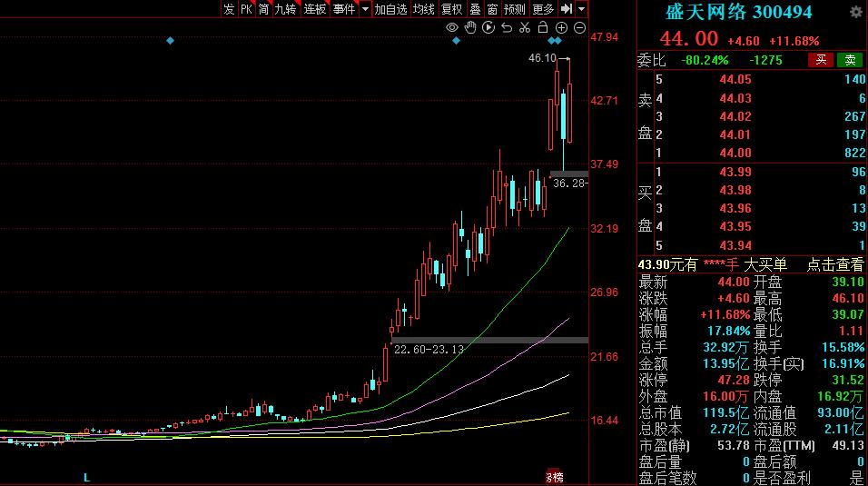Image resolution: width=868 pixels, height=486 pixels.
Task: Toggle 均线 moving averages display
Action: [424, 9]
